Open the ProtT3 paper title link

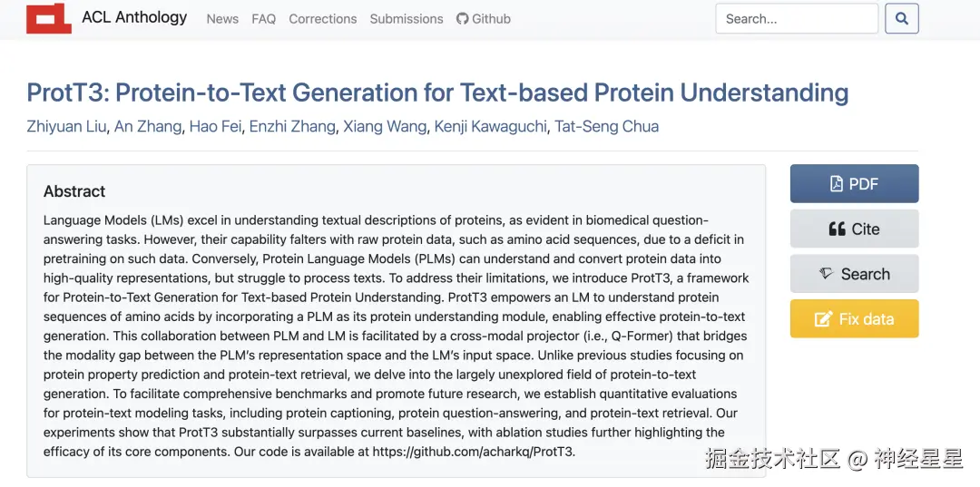point(437,93)
